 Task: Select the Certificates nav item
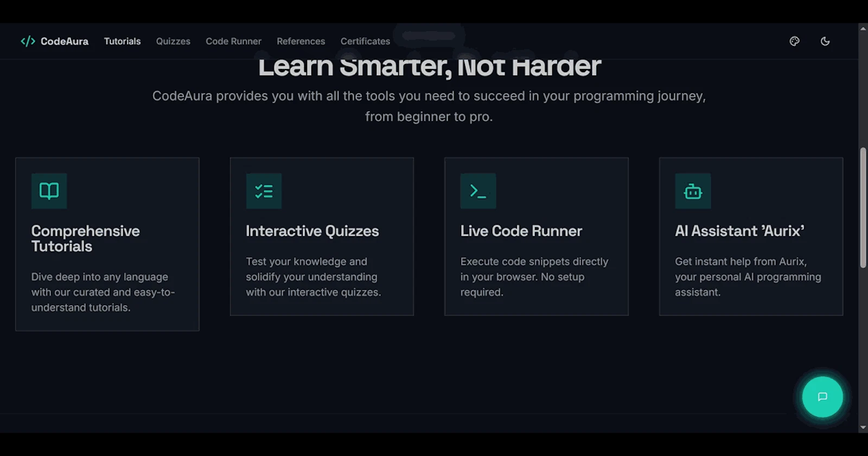pyautogui.click(x=365, y=41)
